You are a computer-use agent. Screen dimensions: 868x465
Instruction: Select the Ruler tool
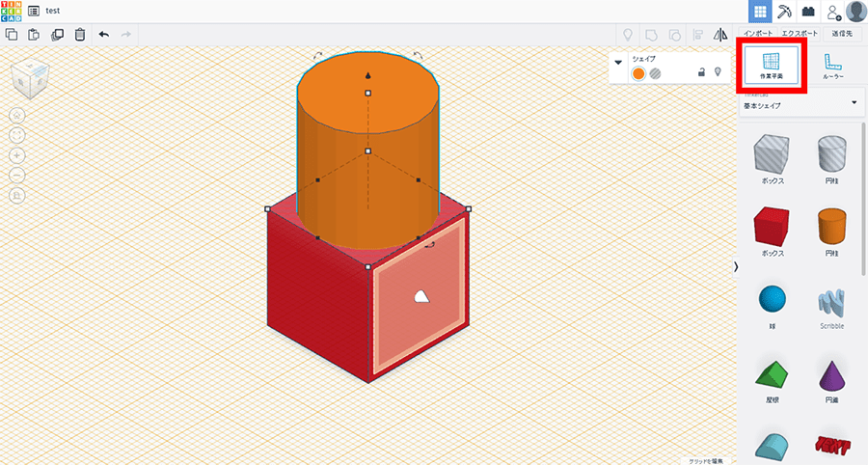point(832,66)
